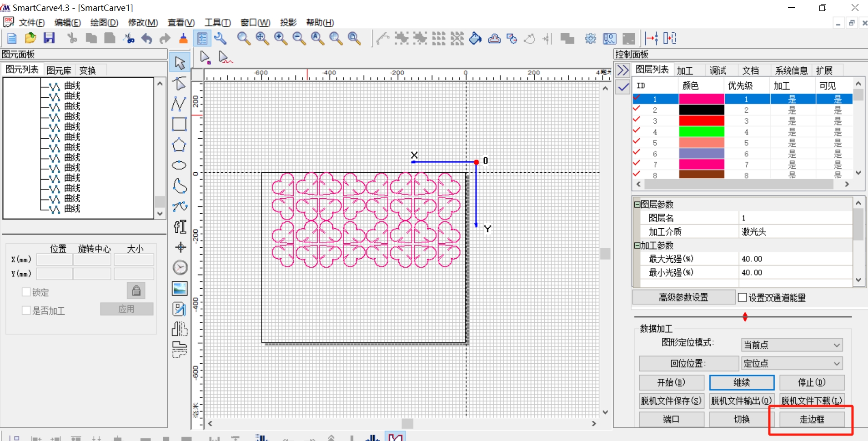Create a new file with the toolbar icon

[12, 39]
